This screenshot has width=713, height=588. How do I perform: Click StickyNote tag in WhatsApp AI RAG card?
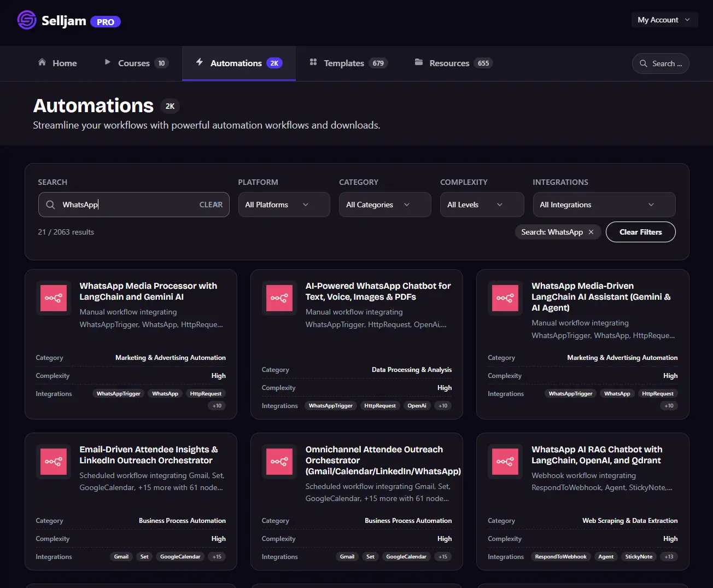(x=639, y=557)
